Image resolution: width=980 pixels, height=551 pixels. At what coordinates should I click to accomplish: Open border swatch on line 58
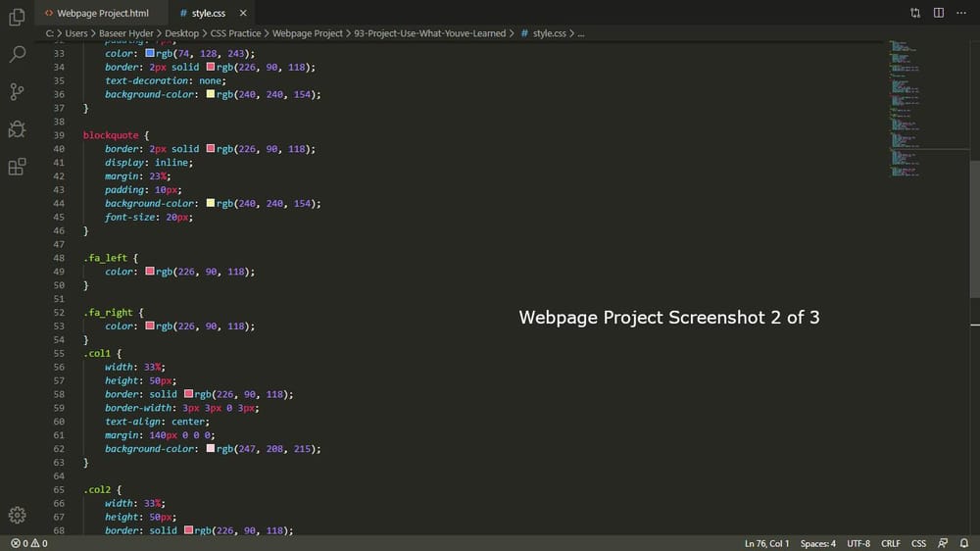(x=188, y=393)
